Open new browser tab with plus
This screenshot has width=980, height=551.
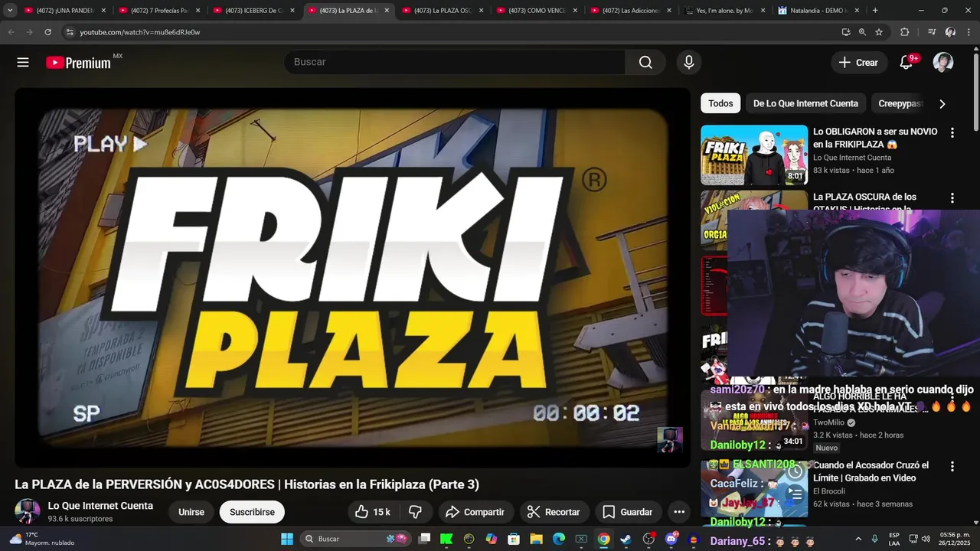pyautogui.click(x=875, y=11)
